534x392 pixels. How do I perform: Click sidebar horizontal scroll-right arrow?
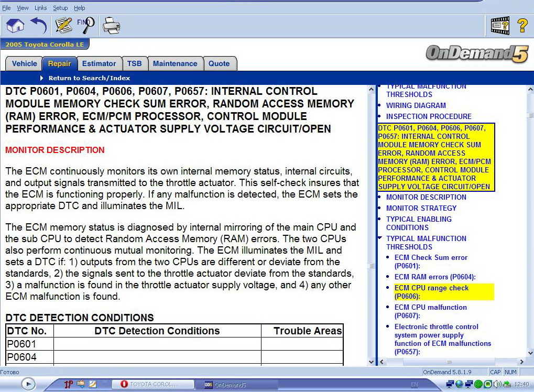point(522,362)
